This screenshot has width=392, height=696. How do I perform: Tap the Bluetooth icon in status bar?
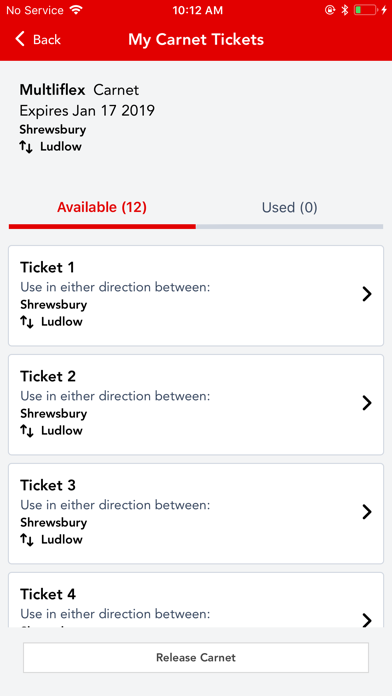344,10
